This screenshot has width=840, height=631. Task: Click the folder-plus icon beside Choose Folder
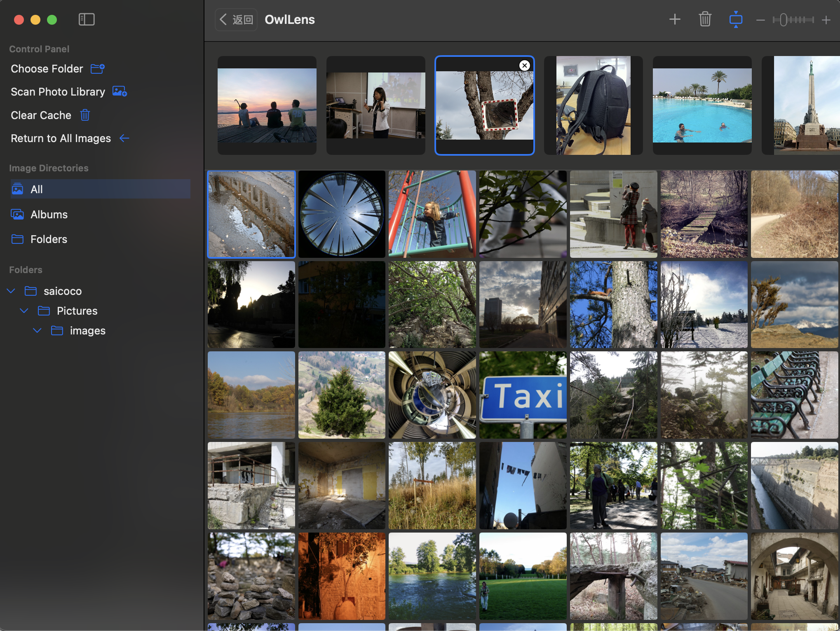coord(98,68)
